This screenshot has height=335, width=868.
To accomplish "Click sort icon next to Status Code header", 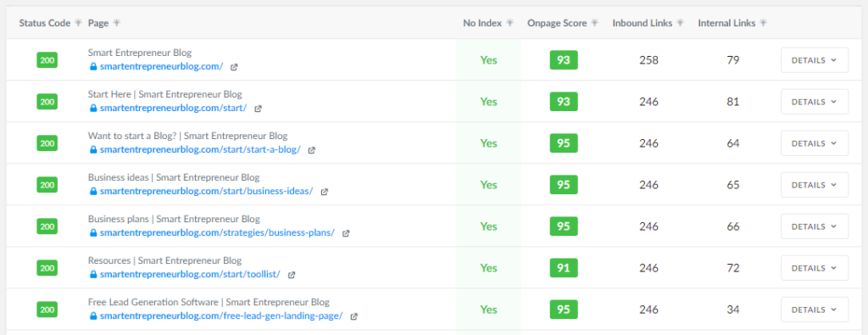I will coord(78,23).
